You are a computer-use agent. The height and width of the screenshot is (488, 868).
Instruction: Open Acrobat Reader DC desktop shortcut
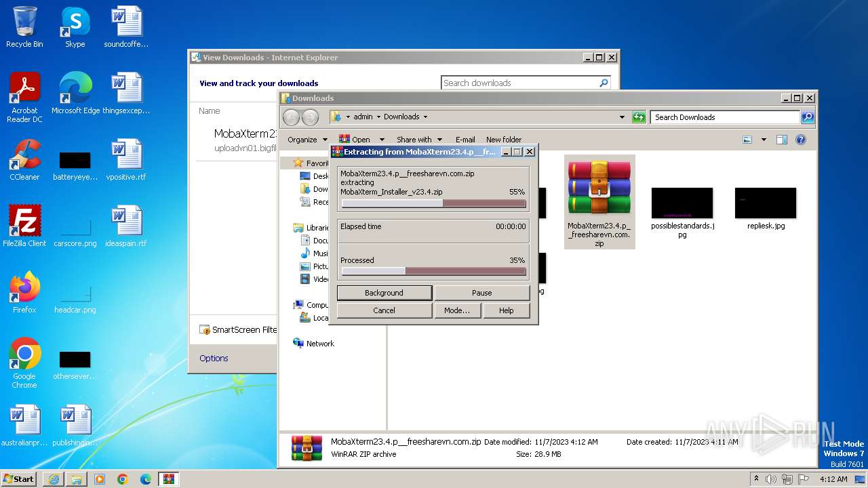point(24,98)
